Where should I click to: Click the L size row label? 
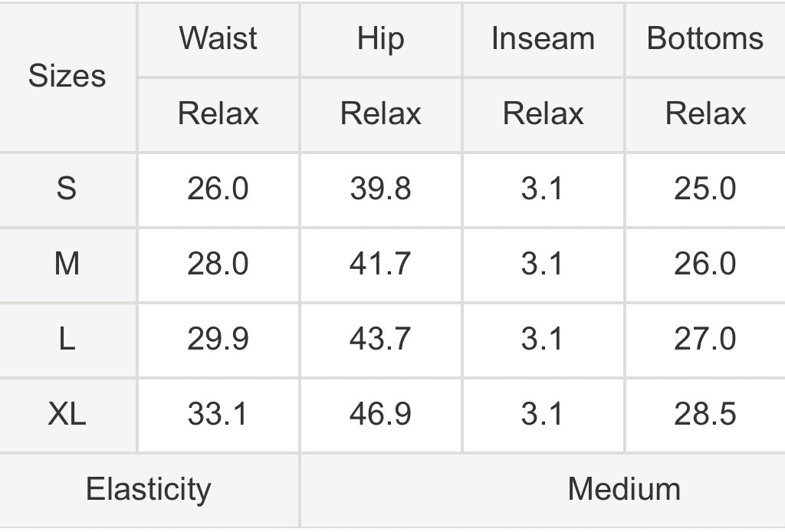pos(67,339)
